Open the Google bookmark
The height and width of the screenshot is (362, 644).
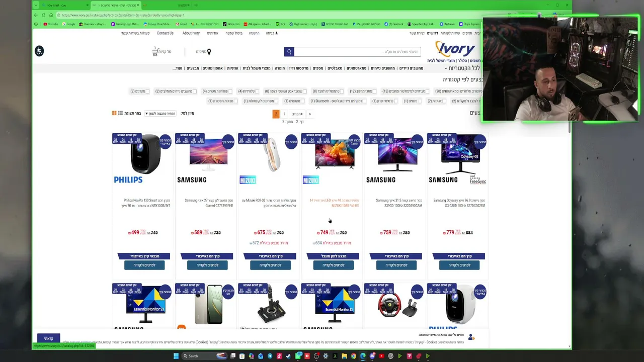point(69,24)
